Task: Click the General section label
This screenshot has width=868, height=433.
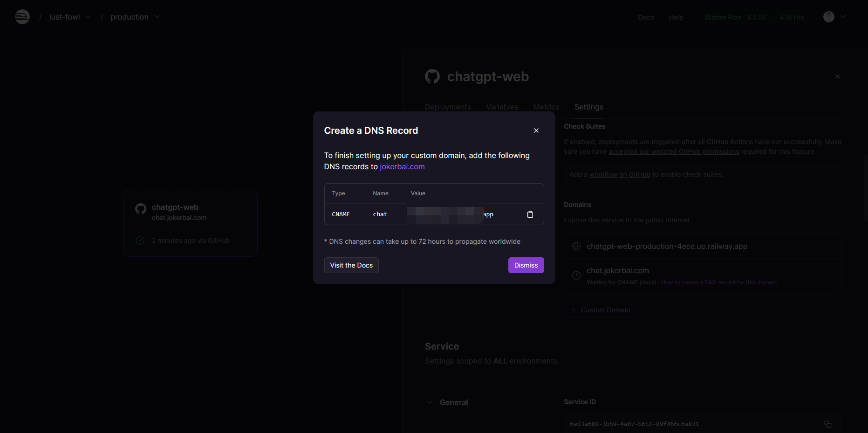Action: point(454,402)
